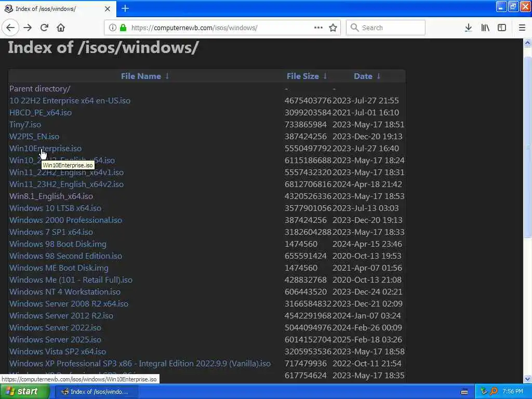
Task: Download Windows Server 2025.iso
Action: (55, 340)
